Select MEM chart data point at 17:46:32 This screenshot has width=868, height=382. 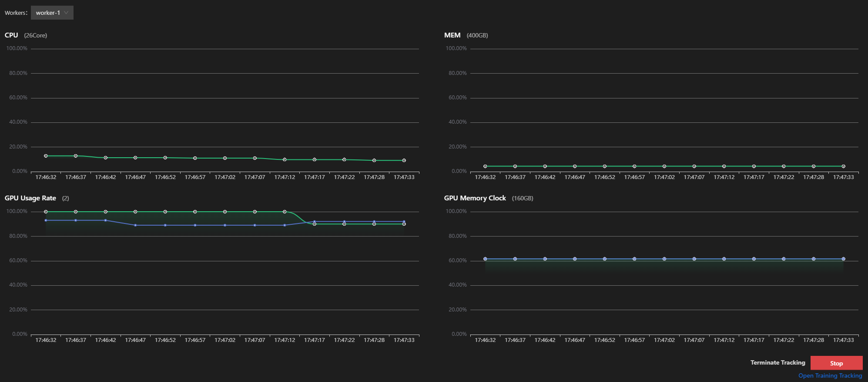click(x=485, y=166)
